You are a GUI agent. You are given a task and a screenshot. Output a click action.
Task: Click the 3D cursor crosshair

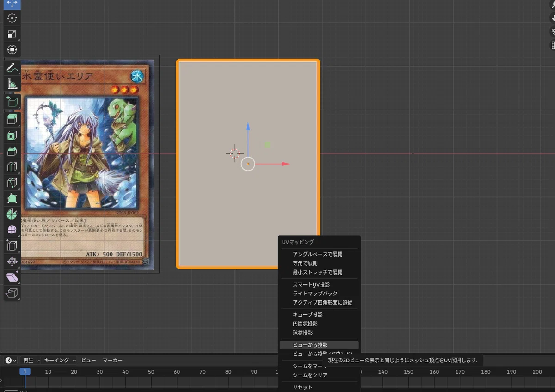coord(234,153)
